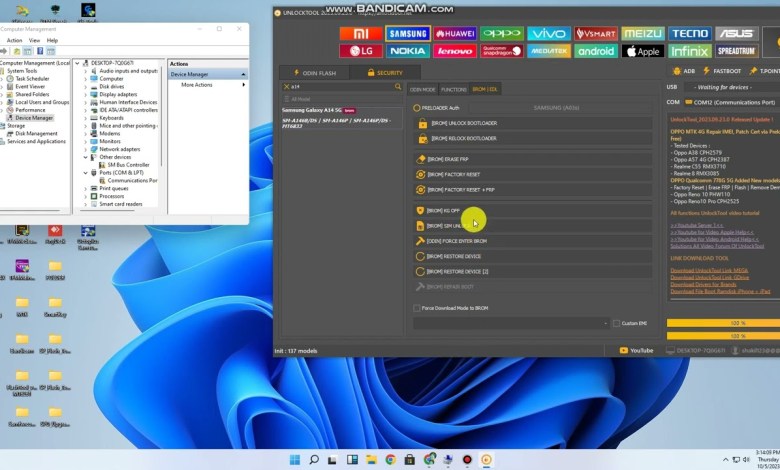Open More Actions submenu arrow
Image resolution: width=780 pixels, height=470 pixels.
[243, 85]
